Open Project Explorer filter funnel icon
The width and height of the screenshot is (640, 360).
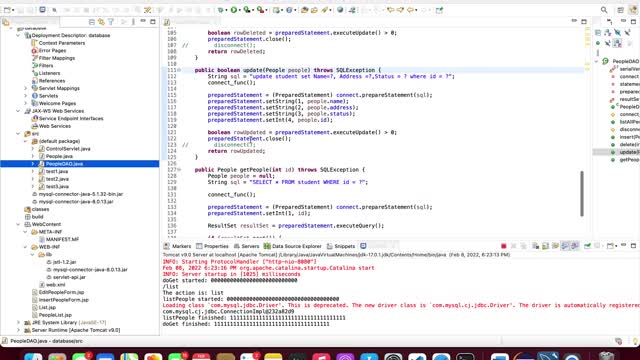111,22
